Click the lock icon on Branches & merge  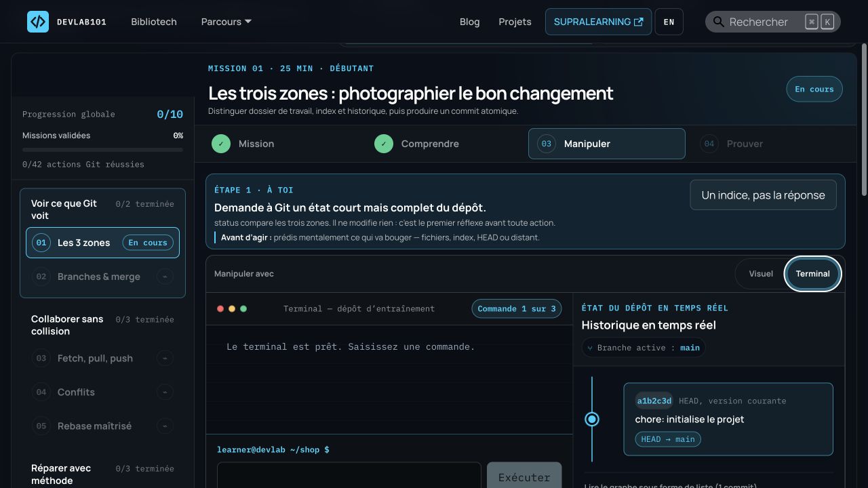coord(164,277)
